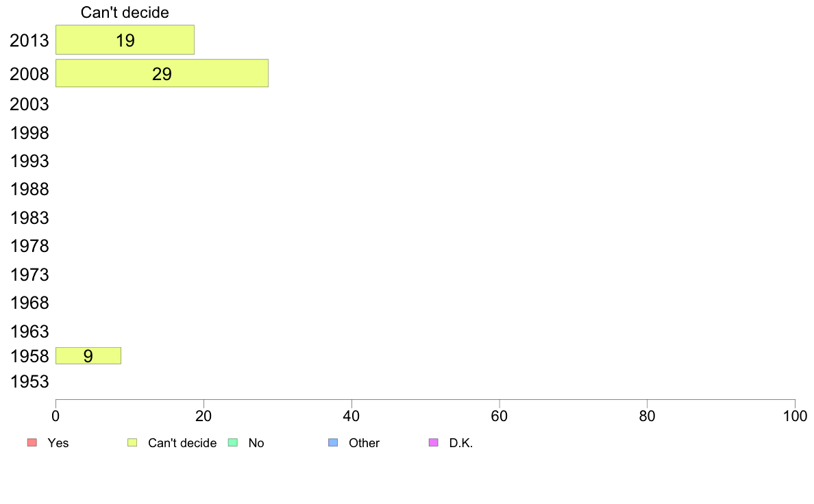
Task: Click the green No legend swatch
Action: 233,442
